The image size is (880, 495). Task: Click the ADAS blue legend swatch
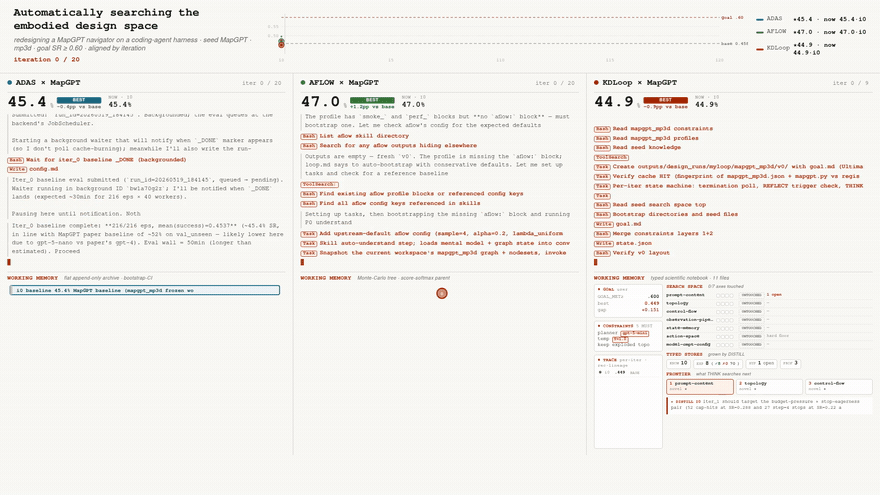click(759, 19)
